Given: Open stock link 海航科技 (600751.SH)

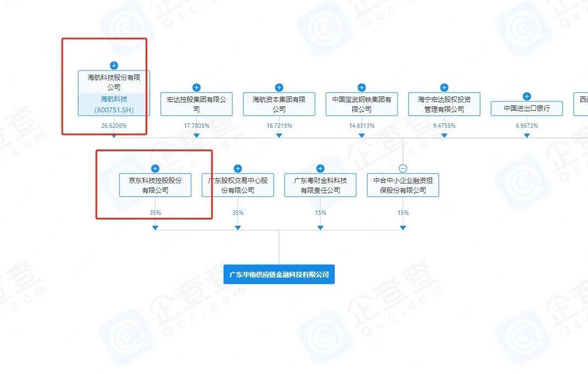Looking at the screenshot, I should pos(114,104).
